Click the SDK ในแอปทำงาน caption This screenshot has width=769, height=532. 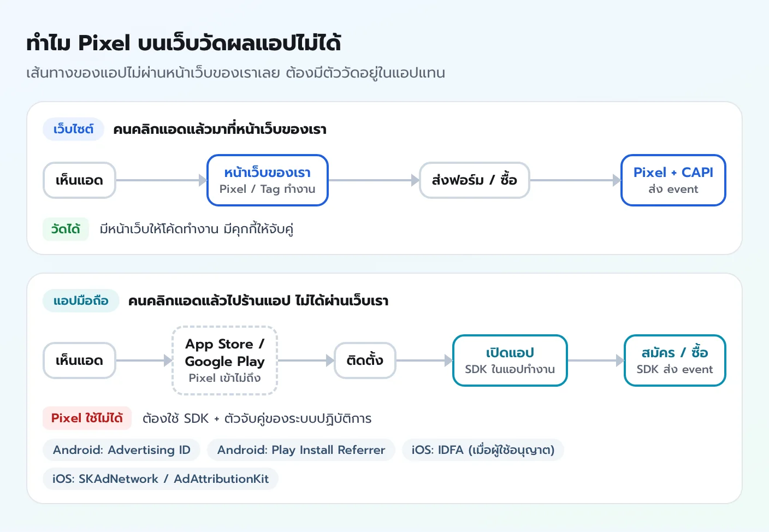(510, 369)
